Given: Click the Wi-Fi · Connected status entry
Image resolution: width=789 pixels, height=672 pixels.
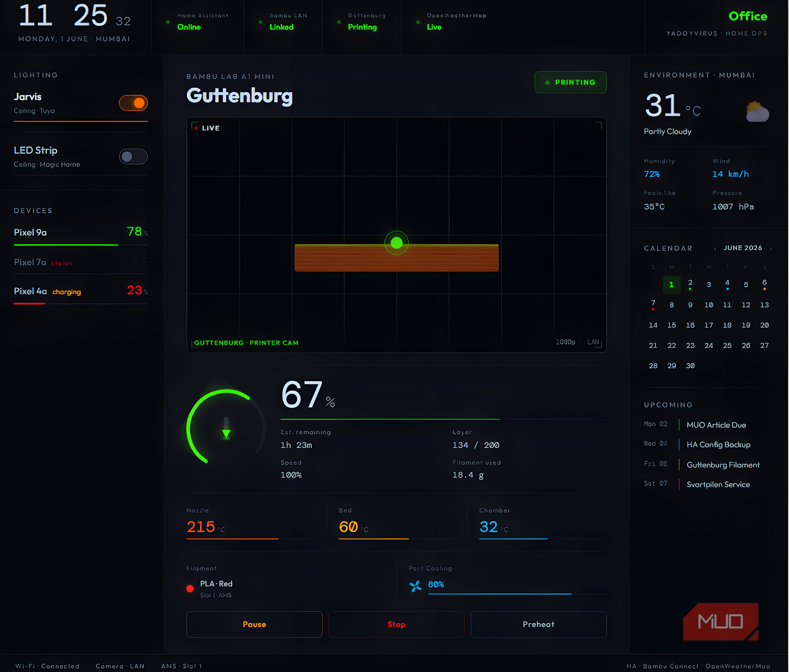Looking at the screenshot, I should click(47, 666).
